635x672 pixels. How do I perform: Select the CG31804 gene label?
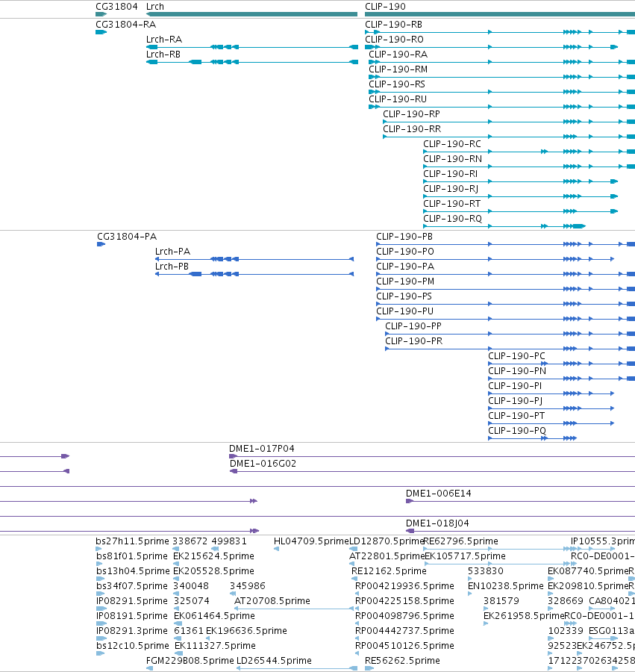click(116, 7)
